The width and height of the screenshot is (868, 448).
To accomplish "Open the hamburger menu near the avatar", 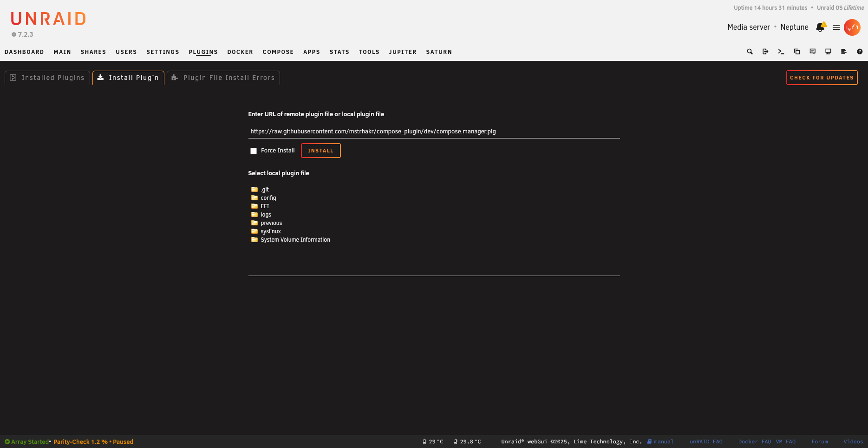I will [836, 27].
